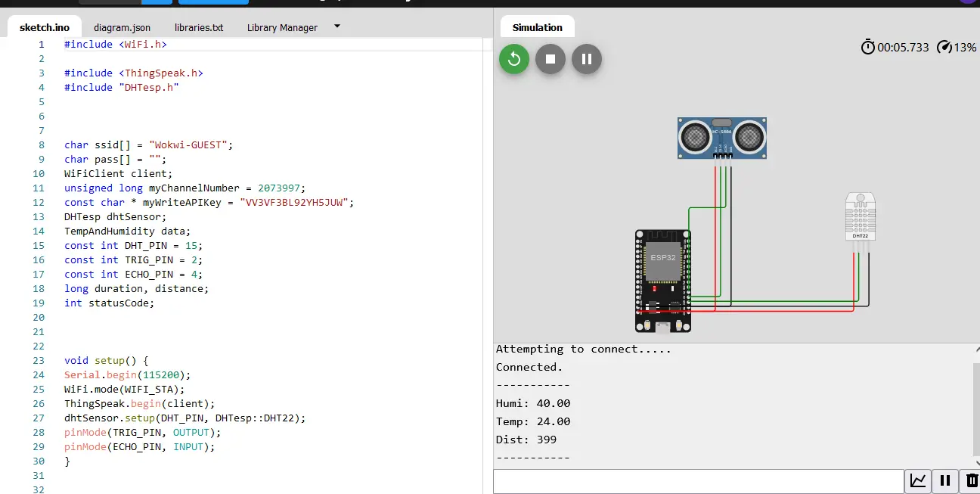
Task: Expand the file tabs dropdown arrow
Action: 337,26
